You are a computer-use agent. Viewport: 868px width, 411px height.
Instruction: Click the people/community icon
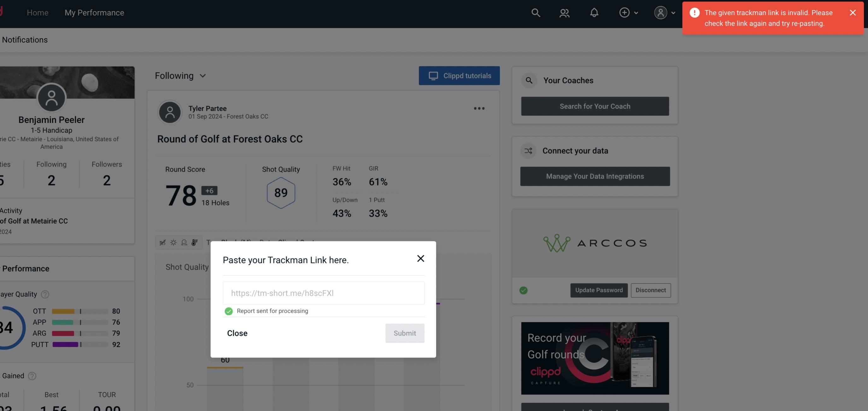pos(564,12)
